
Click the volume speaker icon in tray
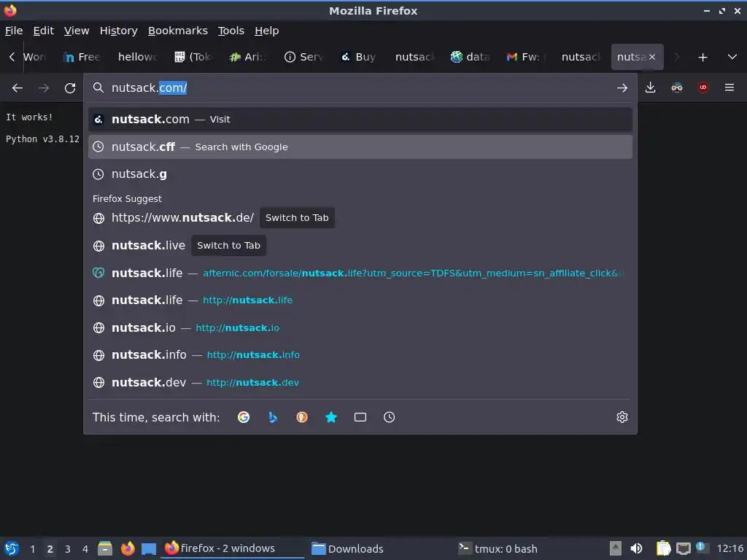coord(636,548)
